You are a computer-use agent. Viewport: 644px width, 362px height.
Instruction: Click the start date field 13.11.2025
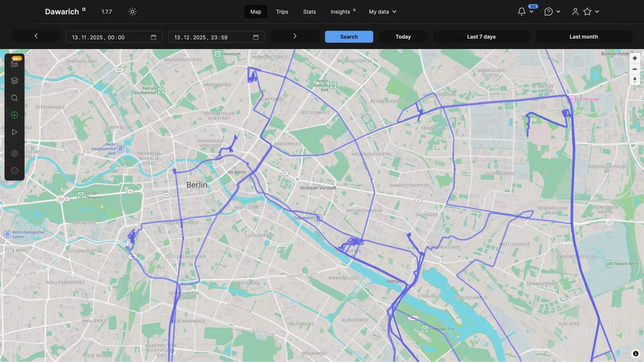[114, 37]
